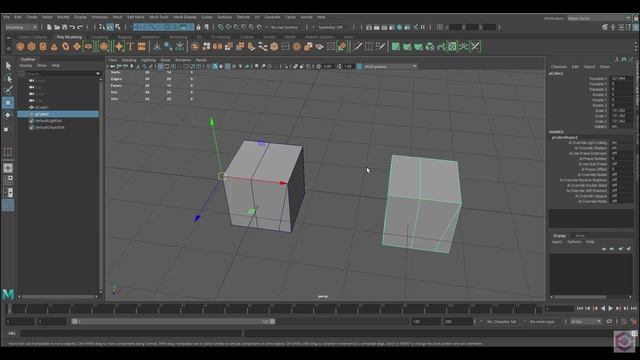Create a polygon torus from the shelf

click(66, 47)
